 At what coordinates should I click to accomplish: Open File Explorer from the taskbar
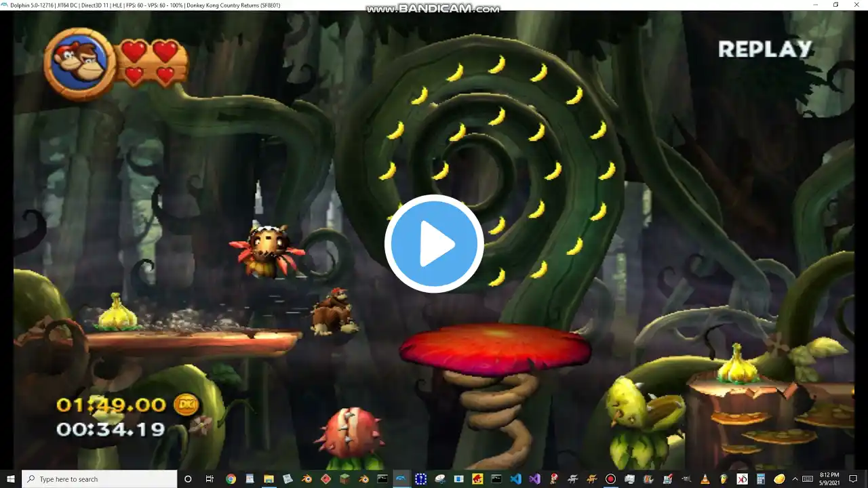(269, 479)
